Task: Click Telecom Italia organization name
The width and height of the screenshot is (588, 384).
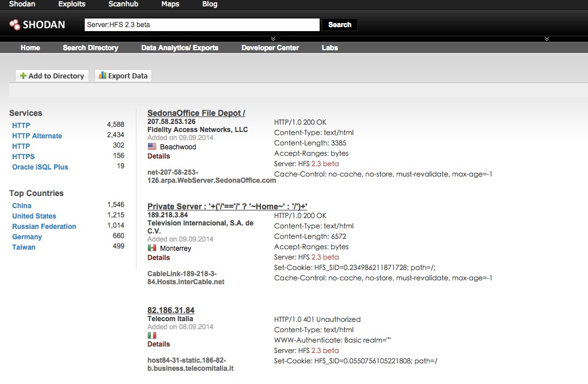Action: tap(170, 319)
